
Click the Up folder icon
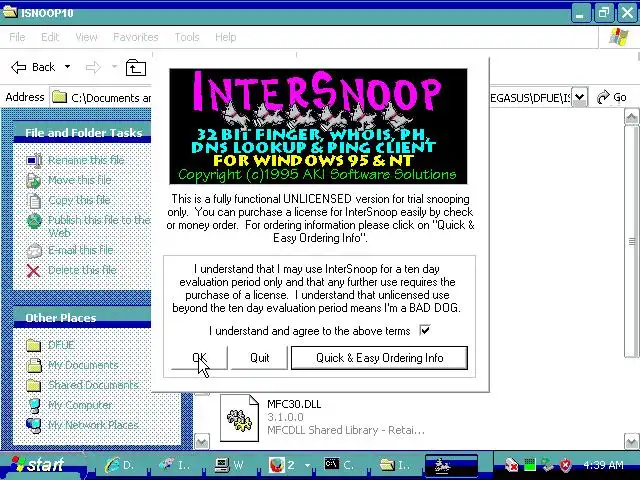(136, 68)
